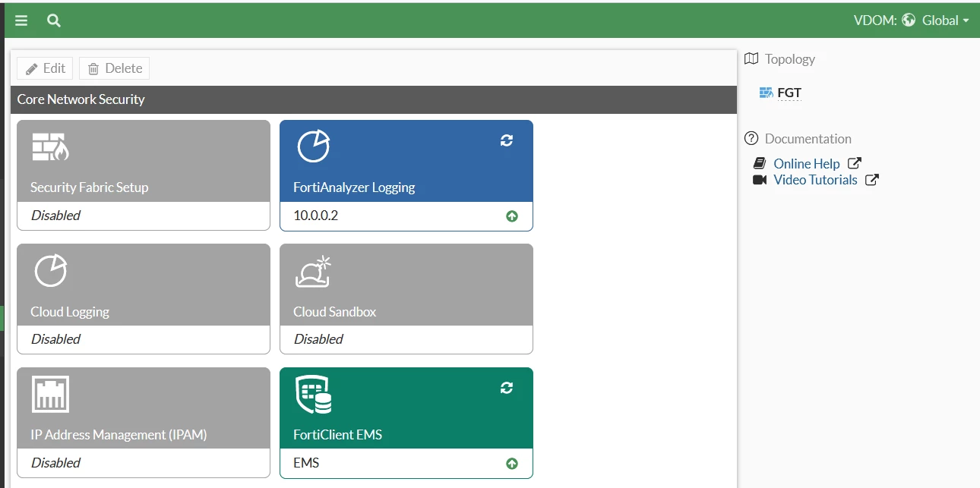Click the Cloud Logging pie chart icon
This screenshot has width=980, height=488.
coord(51,270)
